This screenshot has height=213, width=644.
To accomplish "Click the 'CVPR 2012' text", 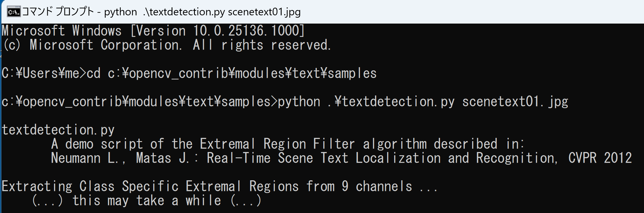I will click(600, 158).
